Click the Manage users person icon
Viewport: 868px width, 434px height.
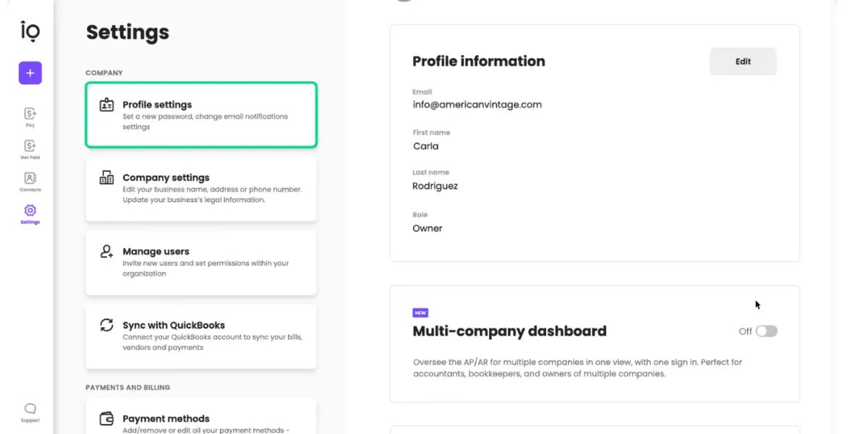coord(106,252)
